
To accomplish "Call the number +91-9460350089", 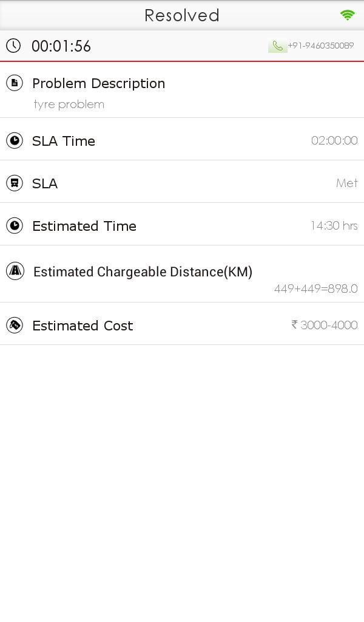I will 320,46.
